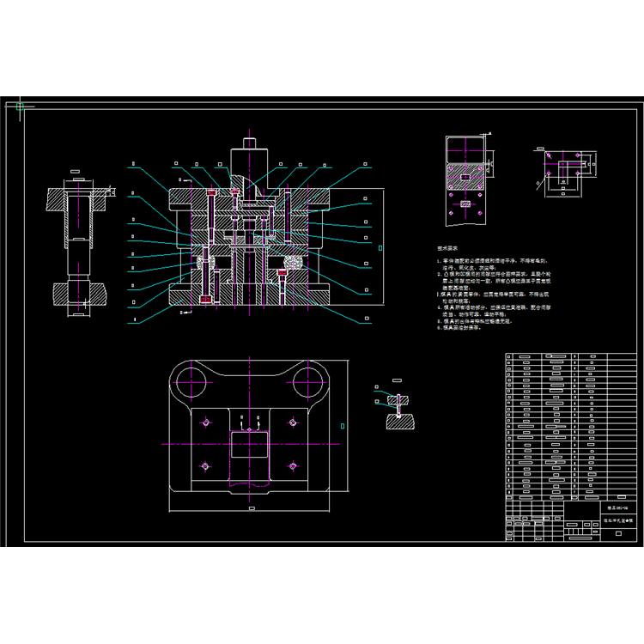Viewport: 644px width, 644px height.
Task: Select the red screw head at upper-left of section view
Action: (x=211, y=192)
